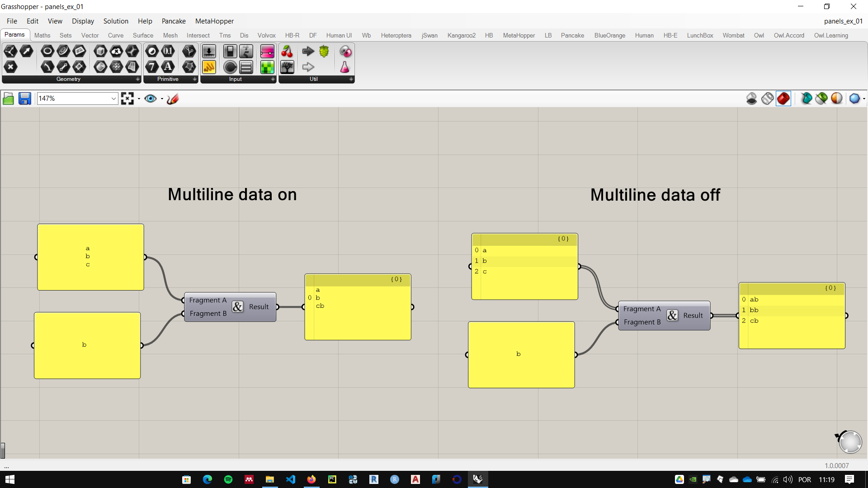Select the tree Param Viewer icon

tap(287, 67)
